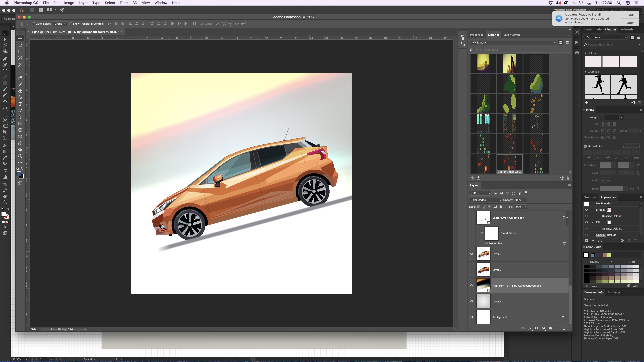
Task: Open the Image menu
Action: click(x=69, y=3)
